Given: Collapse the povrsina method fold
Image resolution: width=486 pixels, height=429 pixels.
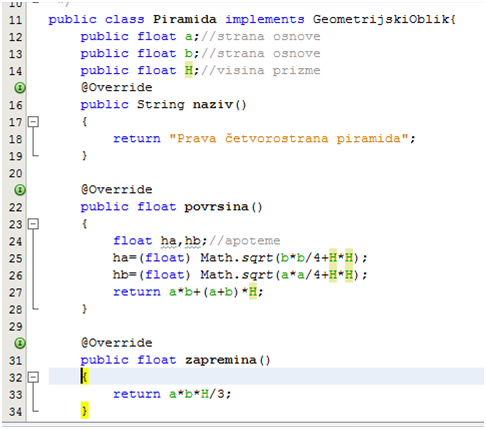Looking at the screenshot, I should tap(33, 224).
